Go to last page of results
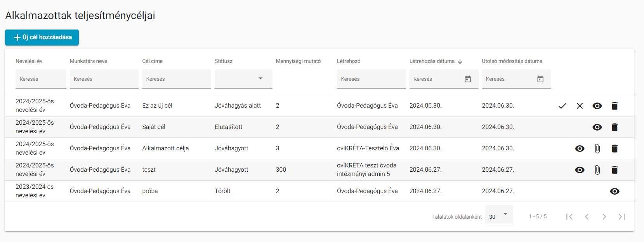This screenshot has height=242, width=644. (622, 217)
